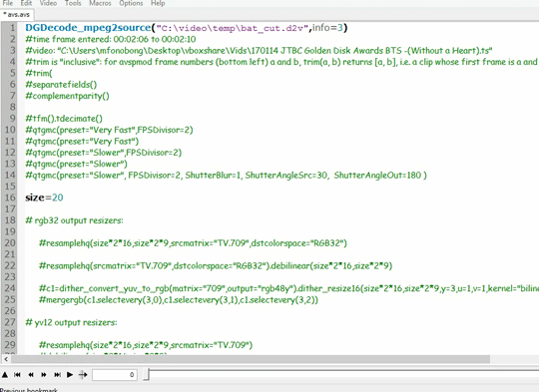Click the "#trim(" comment on line 5
This screenshot has width=539, height=392.
[x=39, y=73]
